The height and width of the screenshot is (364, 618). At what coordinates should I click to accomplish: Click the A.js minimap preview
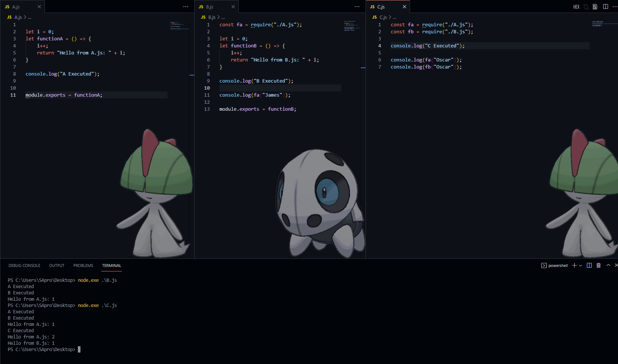(179, 25)
